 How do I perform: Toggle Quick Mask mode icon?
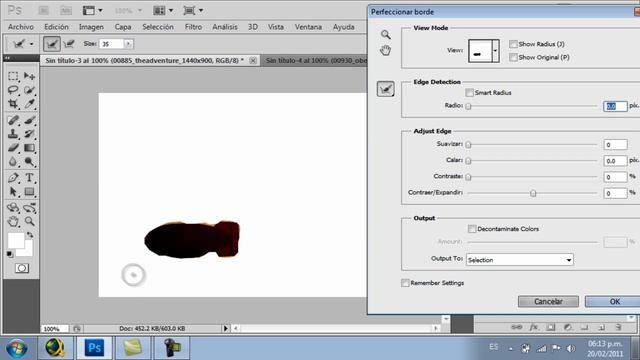coord(22,268)
